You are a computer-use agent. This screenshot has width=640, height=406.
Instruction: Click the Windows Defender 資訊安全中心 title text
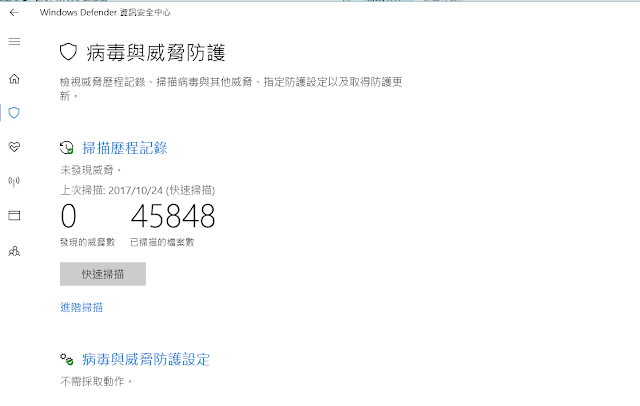pyautogui.click(x=105, y=13)
